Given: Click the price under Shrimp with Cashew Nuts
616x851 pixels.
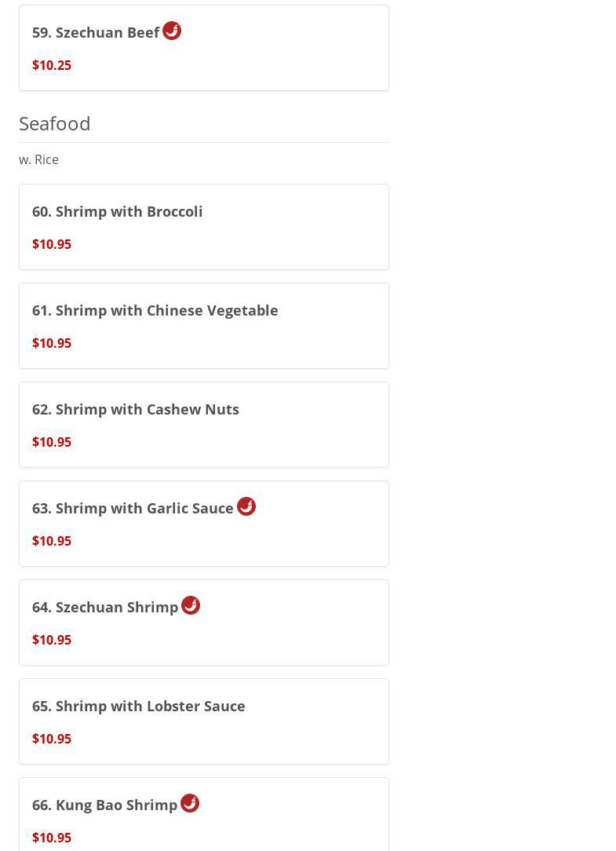Looking at the screenshot, I should [x=52, y=442].
